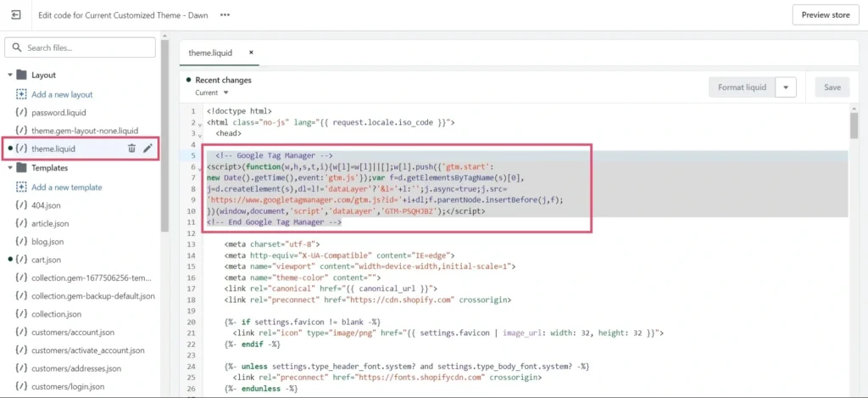
Task: Click the Format liquid button
Action: click(742, 87)
